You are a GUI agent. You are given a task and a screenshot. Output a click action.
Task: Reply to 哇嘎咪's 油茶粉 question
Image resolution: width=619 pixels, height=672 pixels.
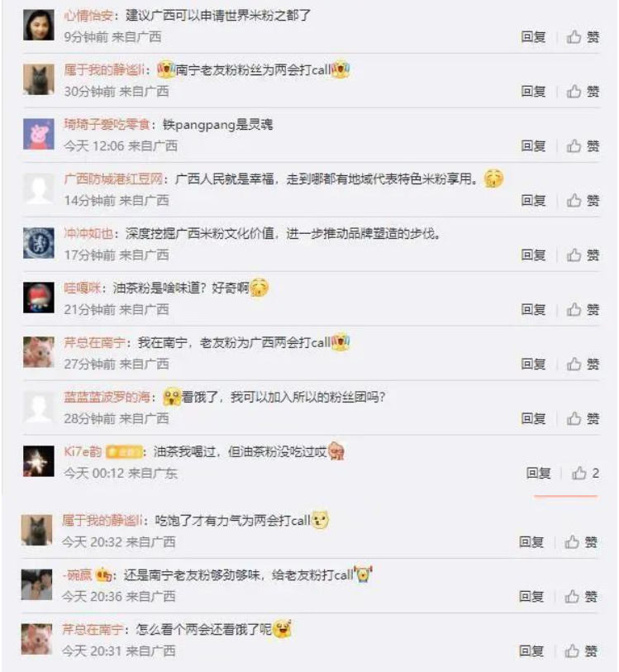pyautogui.click(x=533, y=309)
